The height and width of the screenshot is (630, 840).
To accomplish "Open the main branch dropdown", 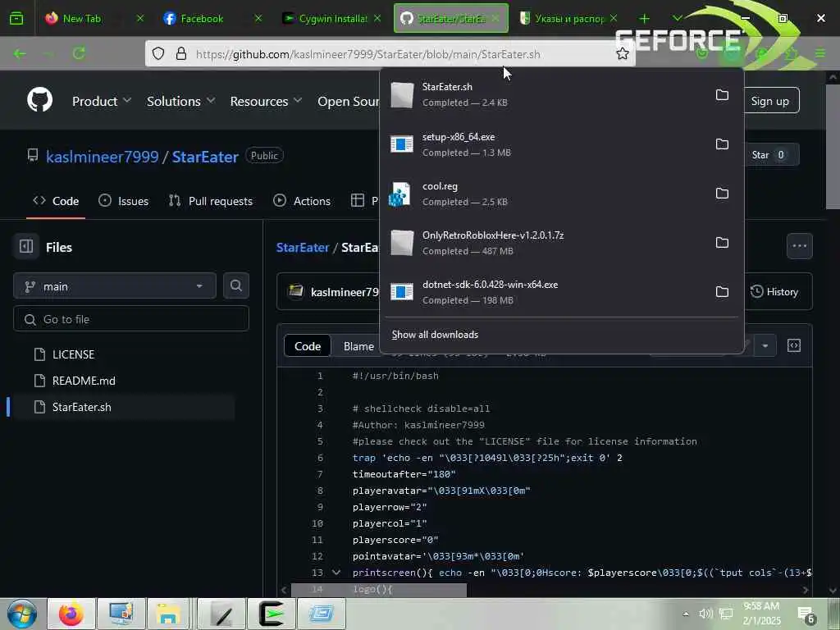I will [115, 286].
